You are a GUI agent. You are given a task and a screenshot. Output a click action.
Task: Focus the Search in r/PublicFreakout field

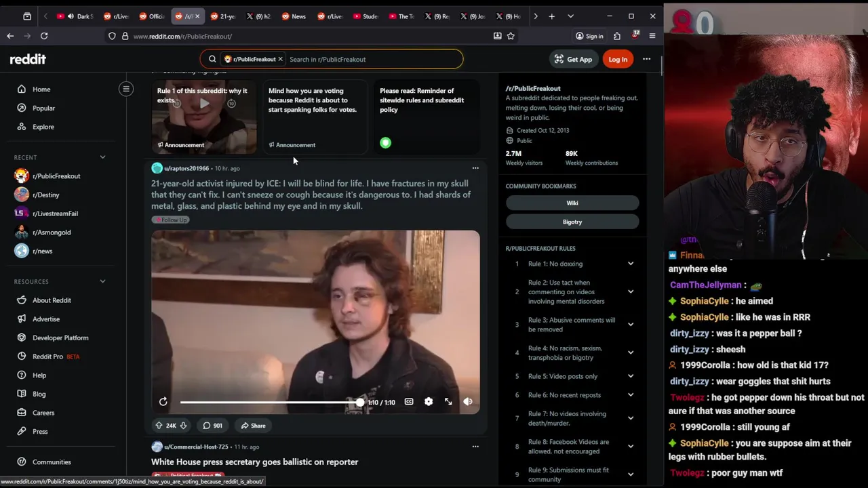tap(374, 59)
